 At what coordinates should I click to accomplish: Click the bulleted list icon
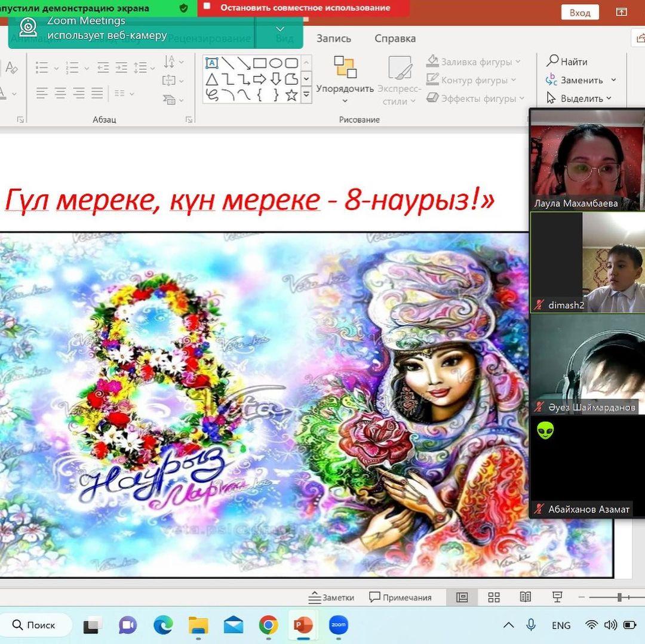tap(42, 67)
